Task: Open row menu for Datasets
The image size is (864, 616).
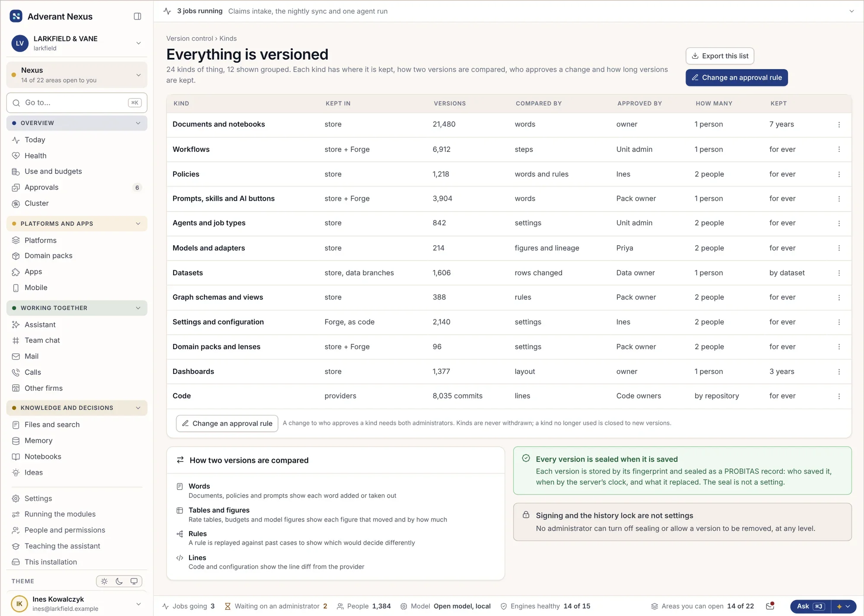Action: [x=839, y=273]
